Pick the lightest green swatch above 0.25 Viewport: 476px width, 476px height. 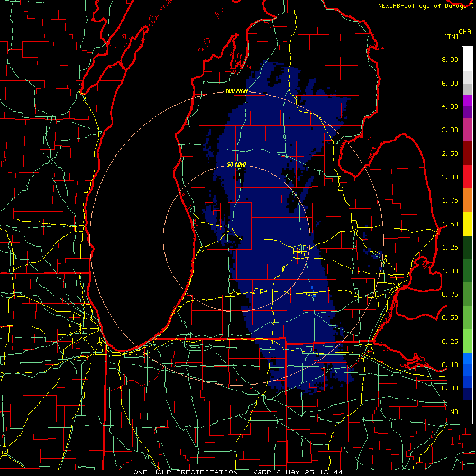467,341
